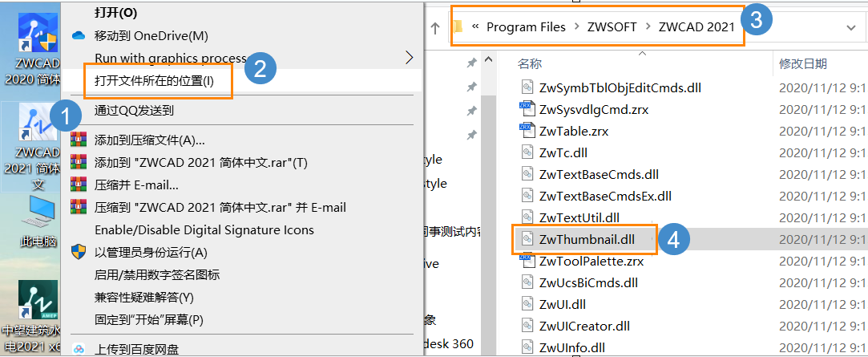Click the WinRAR icon beside 压缩并 E-mail
The height and width of the screenshot is (357, 868).
pos(79,185)
